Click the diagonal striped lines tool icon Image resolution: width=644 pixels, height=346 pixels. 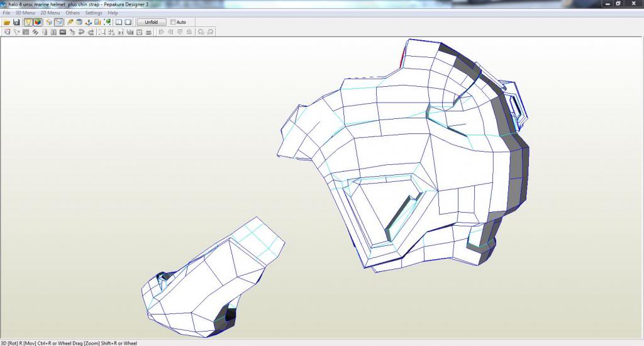(x=35, y=32)
